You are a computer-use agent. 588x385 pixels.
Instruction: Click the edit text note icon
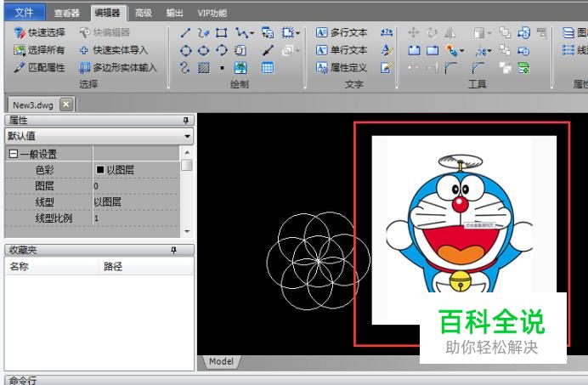387,67
